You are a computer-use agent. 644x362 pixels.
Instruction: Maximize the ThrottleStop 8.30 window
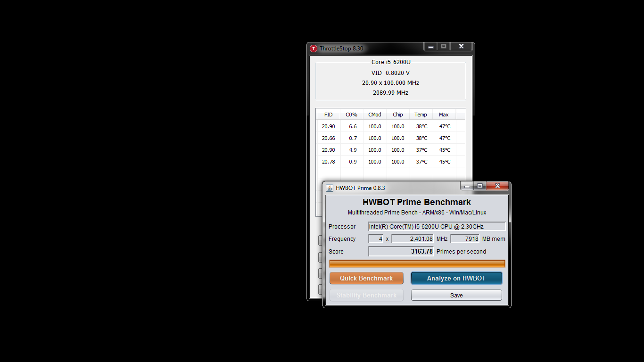[x=444, y=46]
